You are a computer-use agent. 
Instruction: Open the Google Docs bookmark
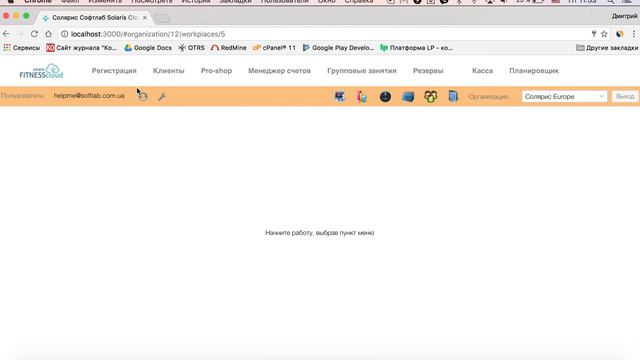148,48
